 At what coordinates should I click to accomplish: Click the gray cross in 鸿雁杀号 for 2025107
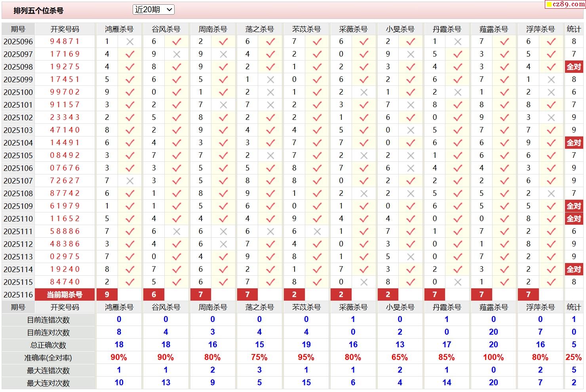pyautogui.click(x=130, y=181)
